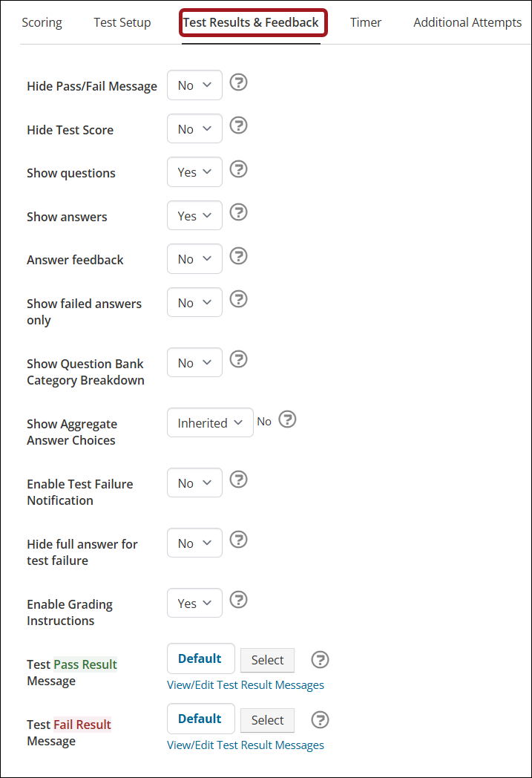Image resolution: width=532 pixels, height=778 pixels.
Task: Expand the Enable Test Failure Notification dropdown
Action: 194,483
